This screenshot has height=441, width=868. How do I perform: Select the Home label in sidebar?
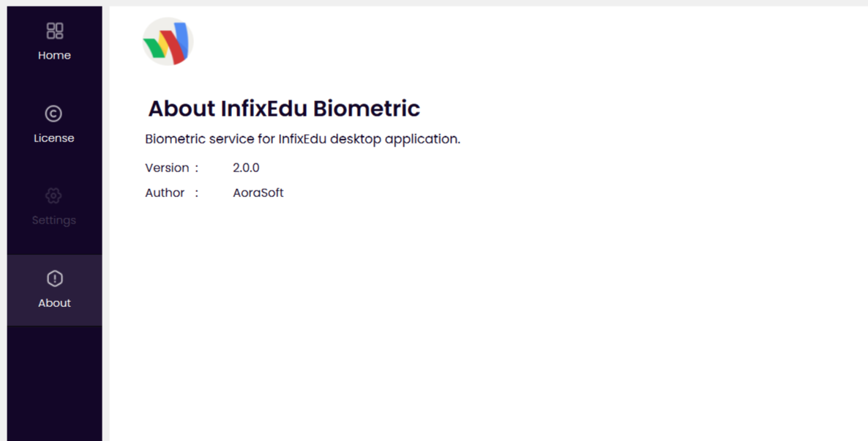click(x=54, y=56)
